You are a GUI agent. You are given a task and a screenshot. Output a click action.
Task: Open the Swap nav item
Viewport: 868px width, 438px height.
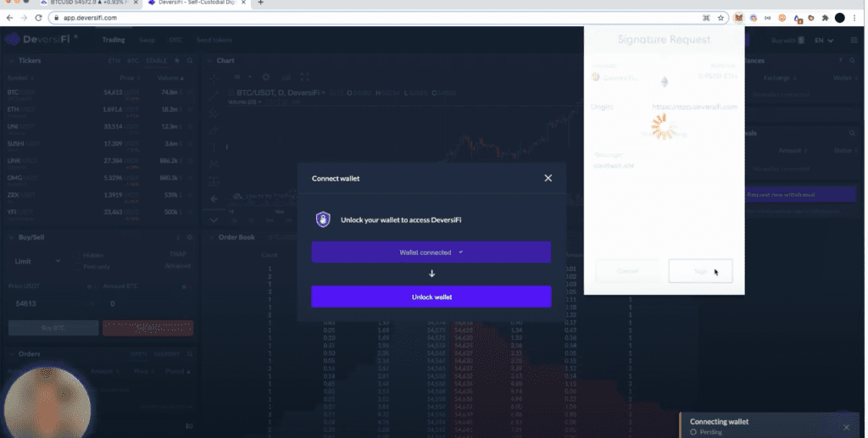point(147,40)
